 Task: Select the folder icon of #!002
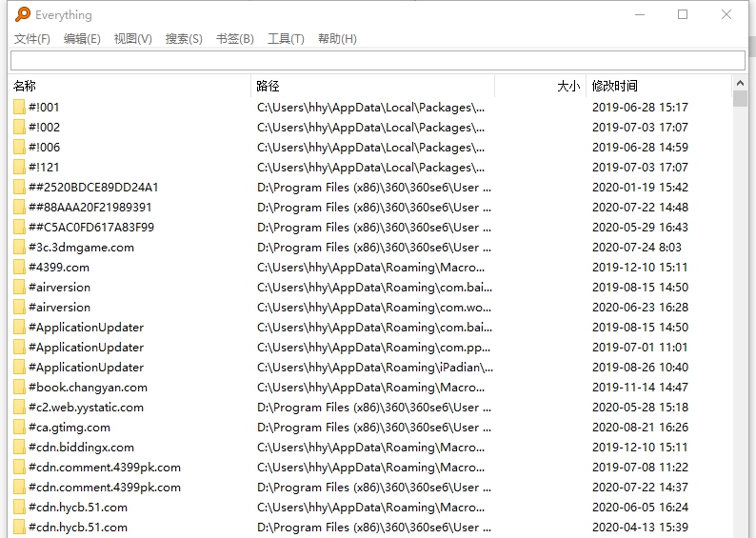19,128
